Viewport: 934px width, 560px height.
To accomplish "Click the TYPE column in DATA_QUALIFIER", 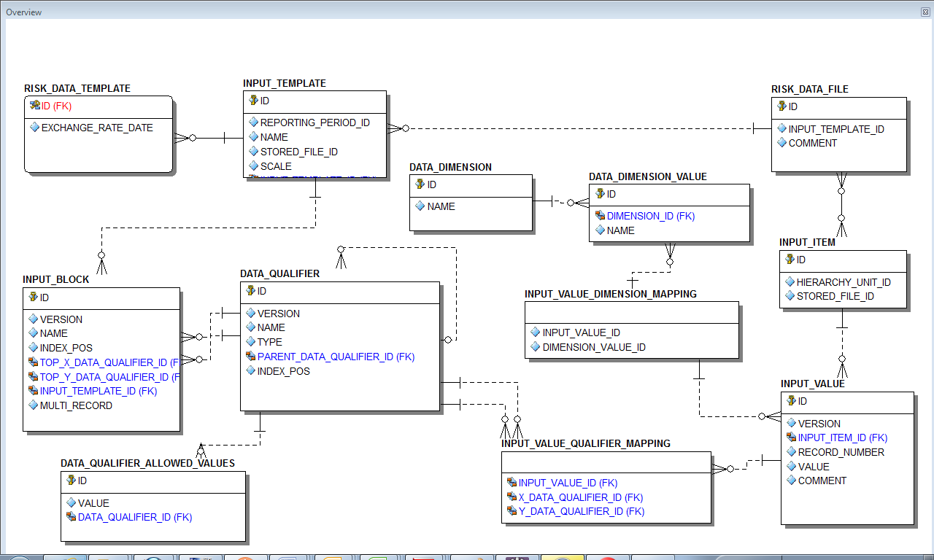I will coord(270,342).
